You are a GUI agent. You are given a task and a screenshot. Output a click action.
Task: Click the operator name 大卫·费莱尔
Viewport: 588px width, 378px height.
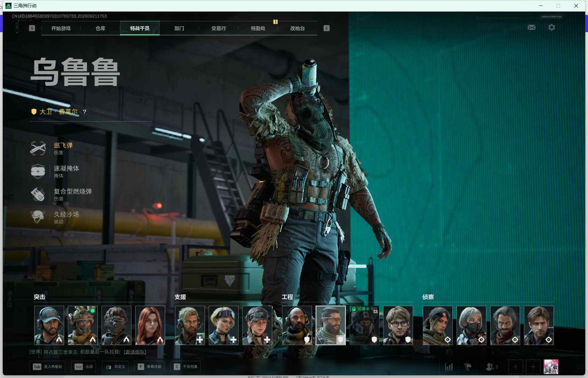click(59, 112)
